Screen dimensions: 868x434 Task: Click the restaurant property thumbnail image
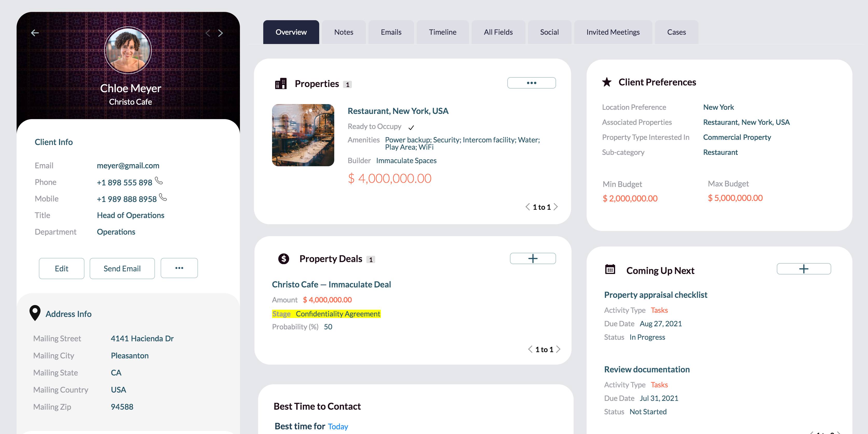[303, 135]
